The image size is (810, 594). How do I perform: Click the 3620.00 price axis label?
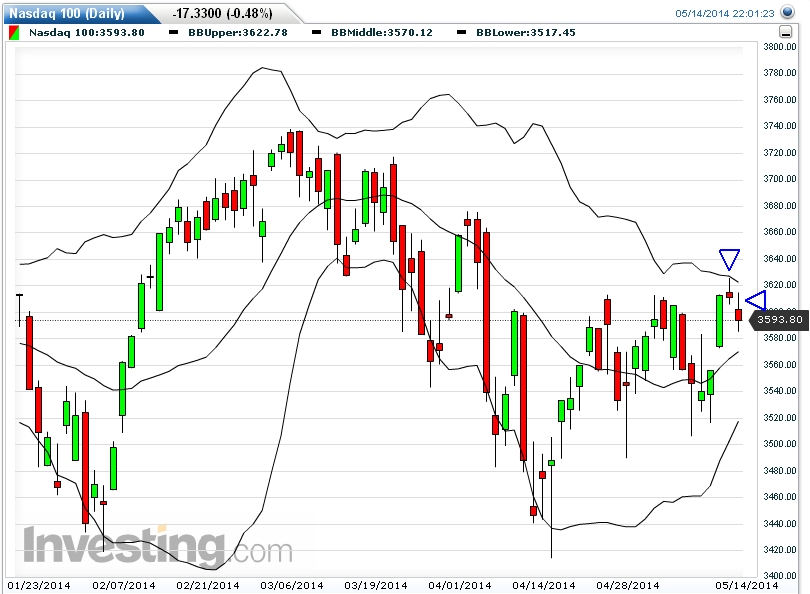780,285
